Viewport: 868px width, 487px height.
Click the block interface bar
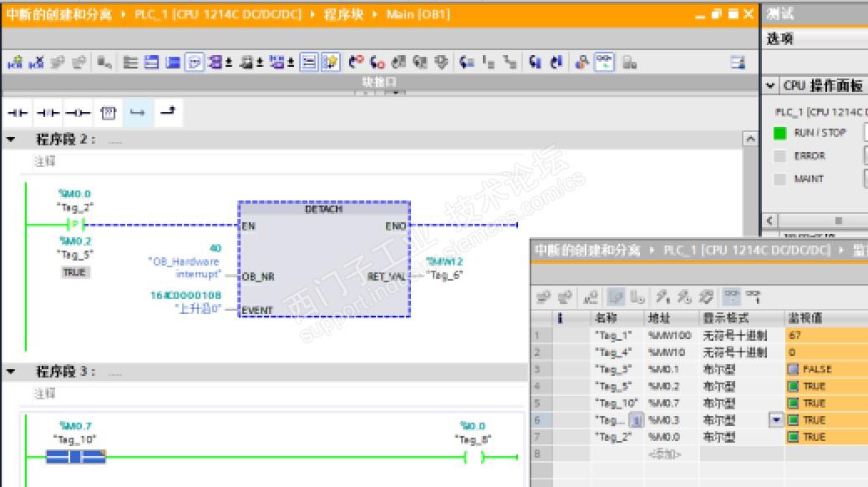click(379, 83)
